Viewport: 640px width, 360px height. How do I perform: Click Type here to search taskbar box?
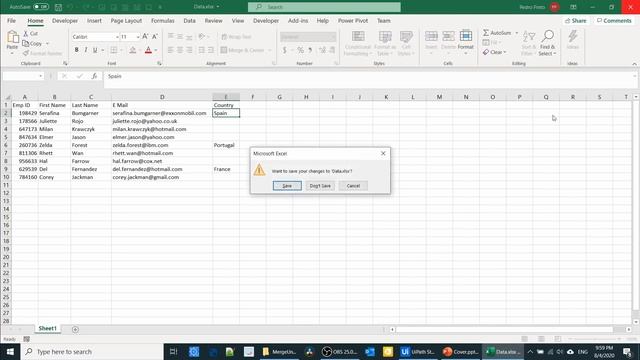pos(92,351)
